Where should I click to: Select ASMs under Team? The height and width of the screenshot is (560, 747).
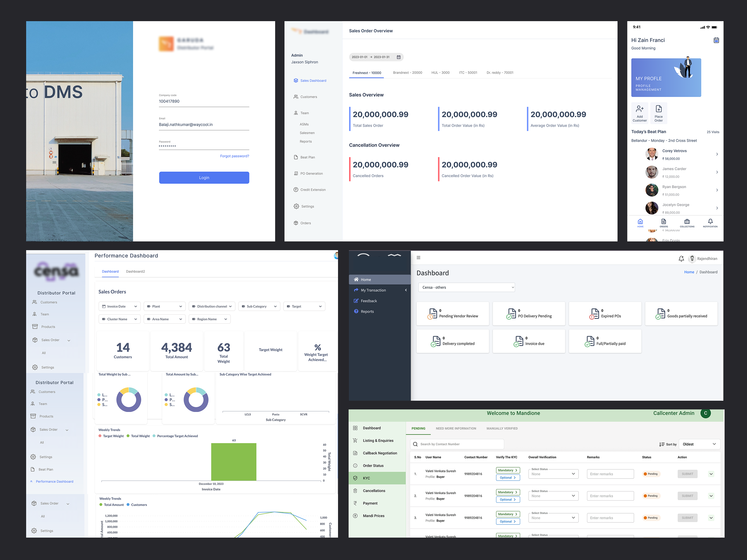(304, 124)
